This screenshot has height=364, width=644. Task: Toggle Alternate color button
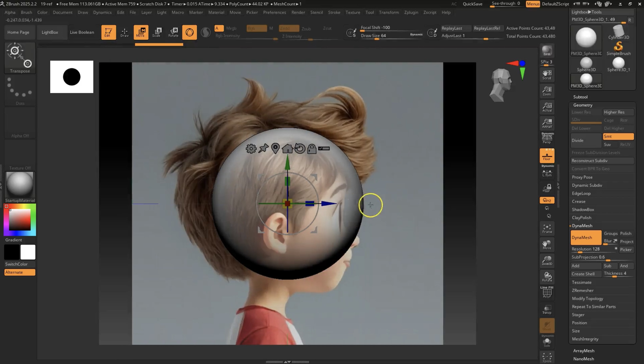tap(20, 272)
